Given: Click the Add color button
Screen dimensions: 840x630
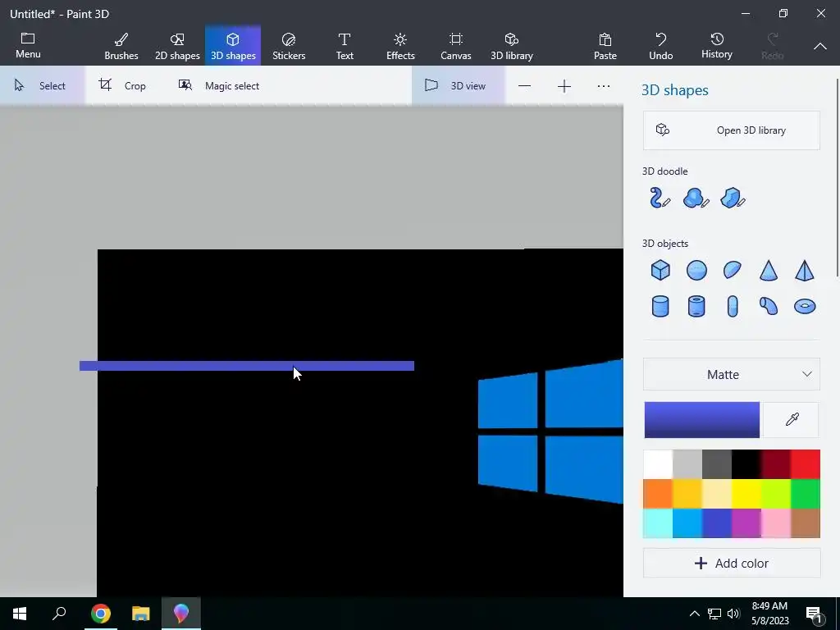Looking at the screenshot, I should click(x=731, y=563).
